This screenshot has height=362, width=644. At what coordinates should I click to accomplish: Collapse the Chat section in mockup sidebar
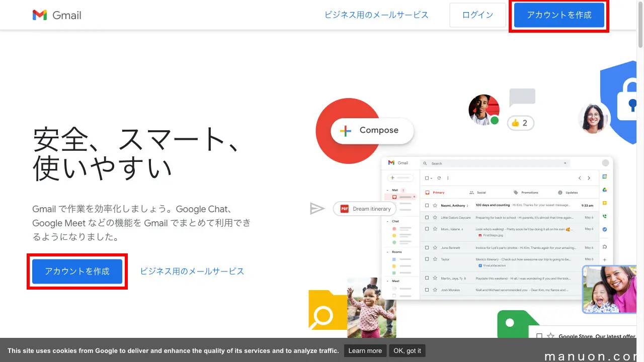[x=388, y=221]
